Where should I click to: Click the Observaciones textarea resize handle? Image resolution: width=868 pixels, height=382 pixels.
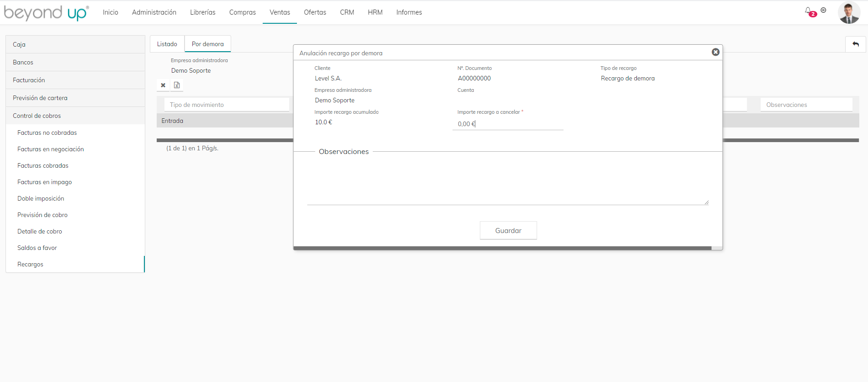[706, 202]
